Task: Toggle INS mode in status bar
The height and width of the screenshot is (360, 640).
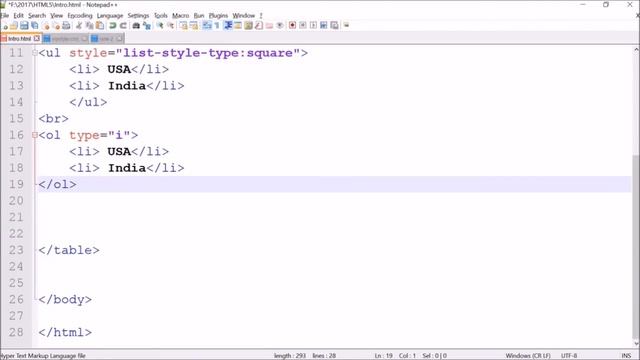Action: 626,356
